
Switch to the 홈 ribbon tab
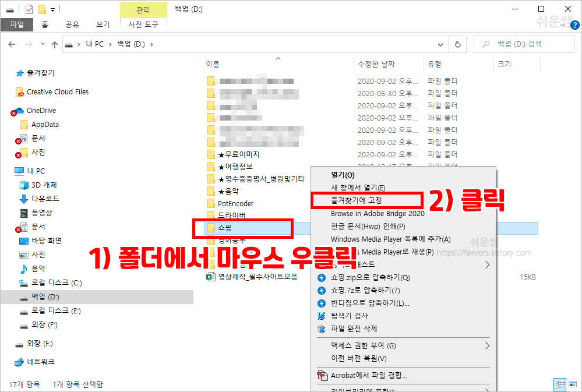pyautogui.click(x=45, y=24)
